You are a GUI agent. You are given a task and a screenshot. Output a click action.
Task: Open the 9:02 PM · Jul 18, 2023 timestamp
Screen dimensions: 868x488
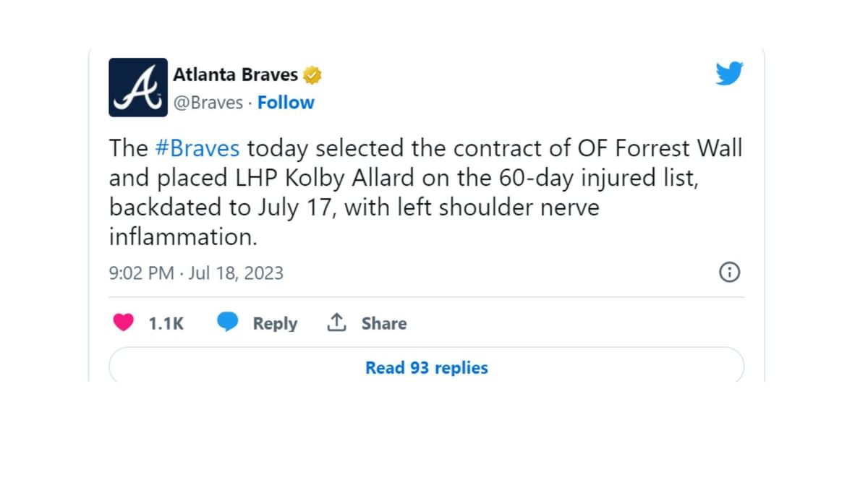point(196,273)
